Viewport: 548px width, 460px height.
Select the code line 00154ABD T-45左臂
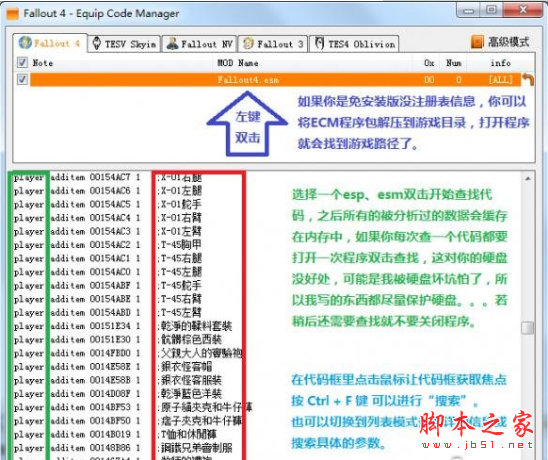pos(108,312)
